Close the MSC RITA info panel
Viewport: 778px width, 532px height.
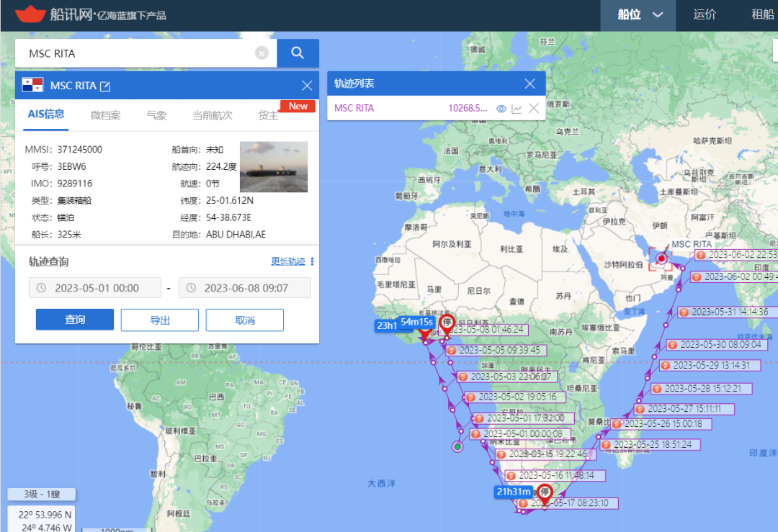(x=307, y=85)
